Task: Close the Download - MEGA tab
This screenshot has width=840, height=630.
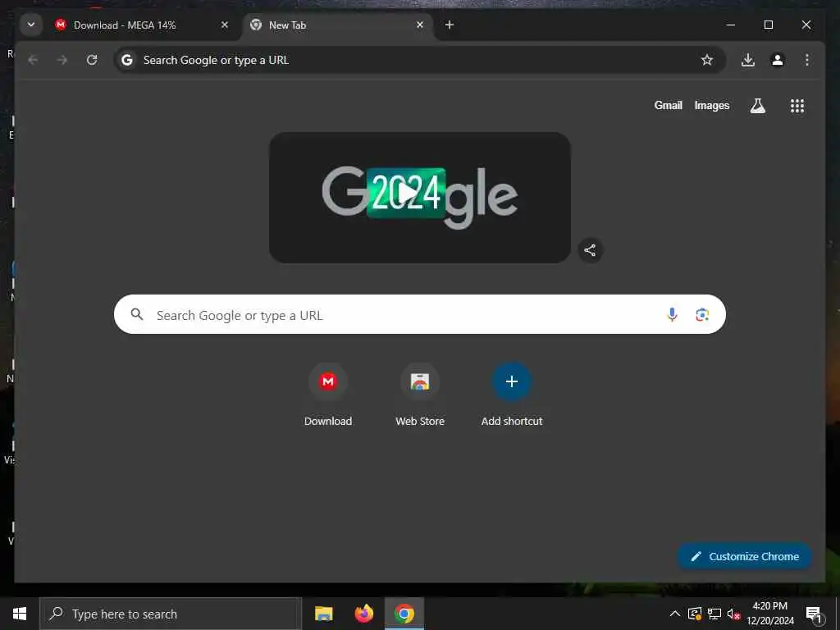Action: coord(225,25)
